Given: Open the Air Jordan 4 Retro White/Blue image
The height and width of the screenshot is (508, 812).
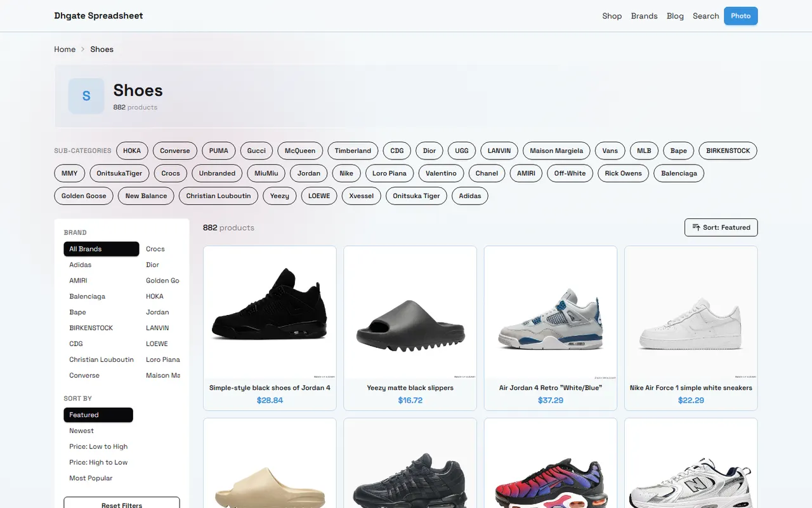Looking at the screenshot, I should (x=551, y=312).
